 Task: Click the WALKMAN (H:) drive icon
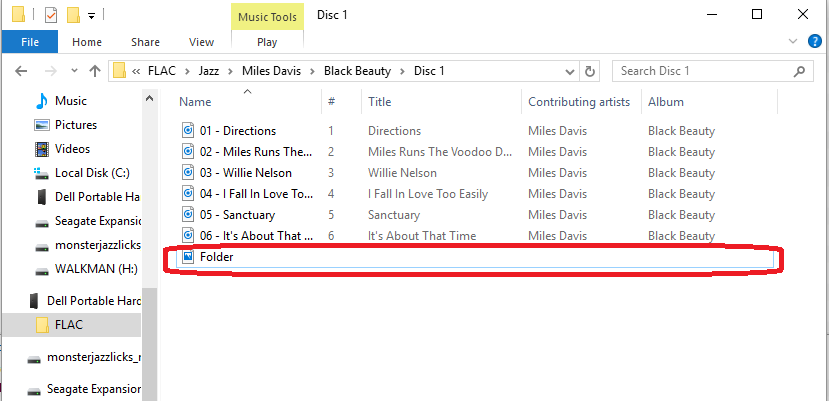[x=42, y=271]
